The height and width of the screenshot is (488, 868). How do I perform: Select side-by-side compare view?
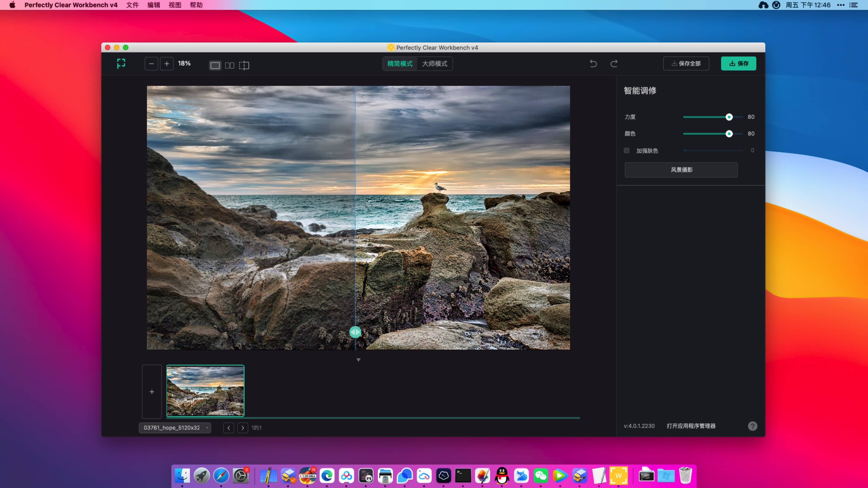229,65
